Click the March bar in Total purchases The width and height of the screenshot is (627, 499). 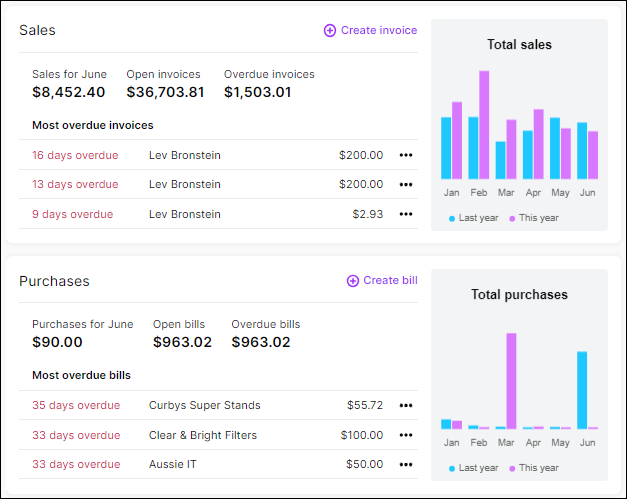pos(511,381)
